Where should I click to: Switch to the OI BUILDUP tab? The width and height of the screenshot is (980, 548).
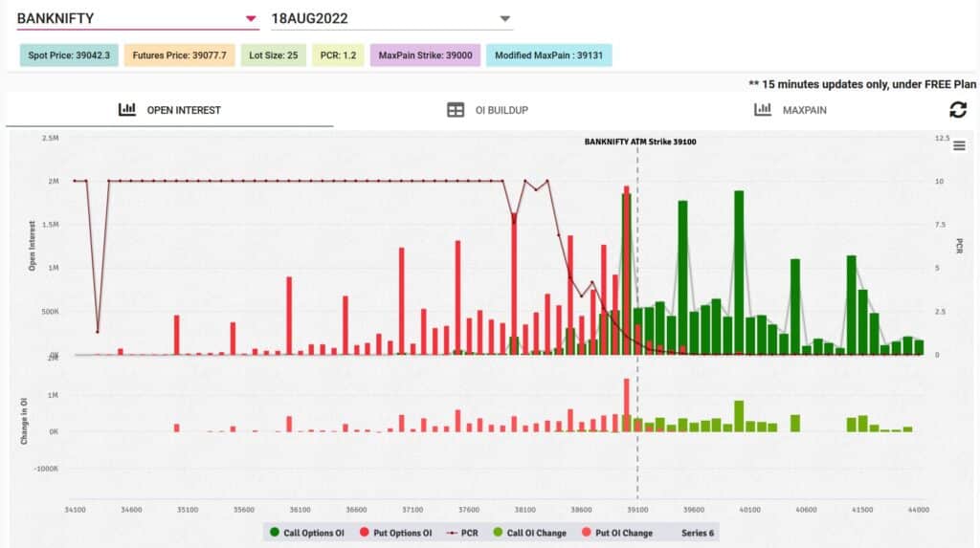click(x=487, y=110)
